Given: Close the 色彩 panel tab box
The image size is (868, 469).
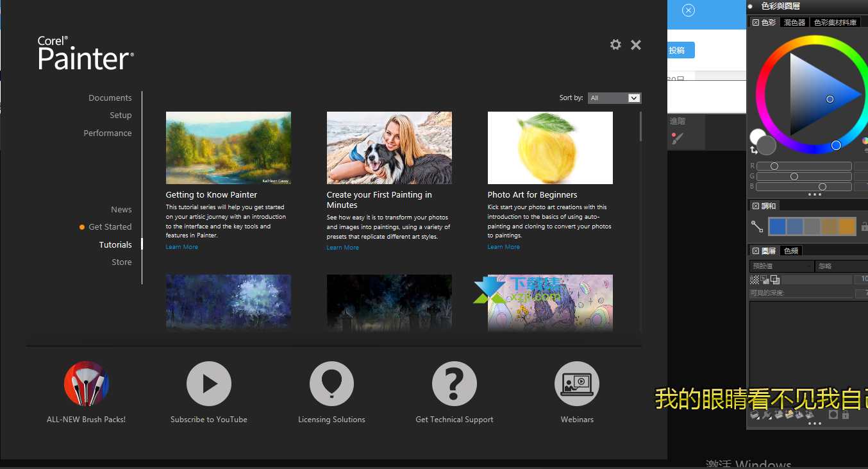Looking at the screenshot, I should pyautogui.click(x=756, y=22).
